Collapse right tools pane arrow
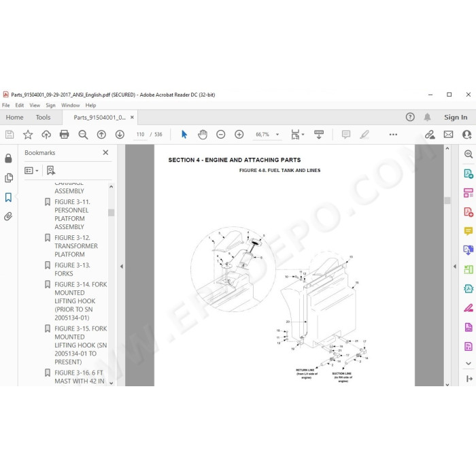The width and height of the screenshot is (476, 476). [455, 267]
